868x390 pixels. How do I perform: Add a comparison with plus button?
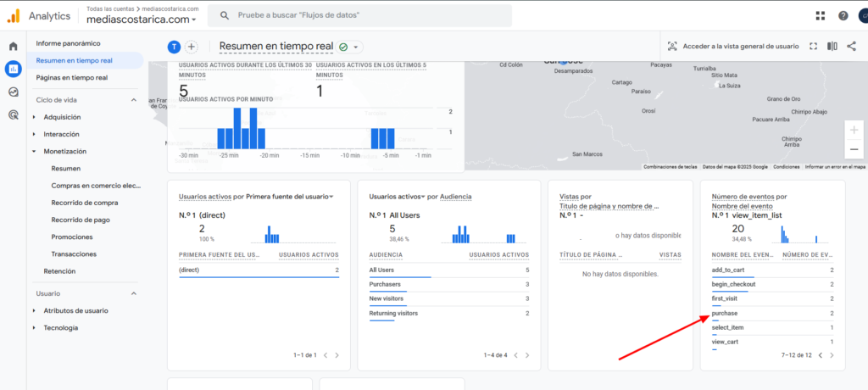192,47
